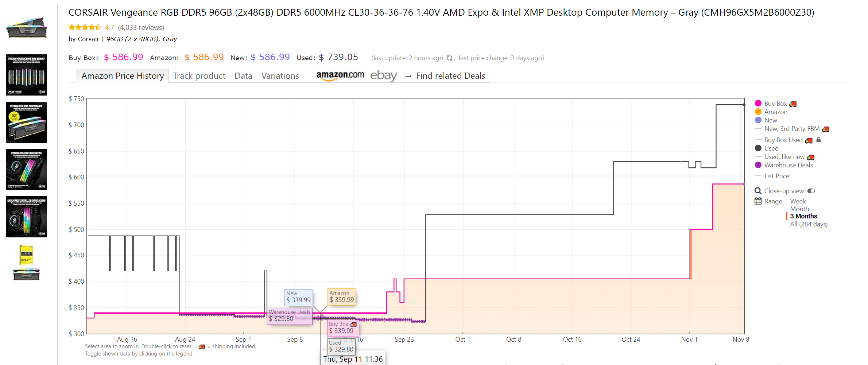The height and width of the screenshot is (365, 868).
Task: Hide the Used price series
Action: tap(771, 148)
